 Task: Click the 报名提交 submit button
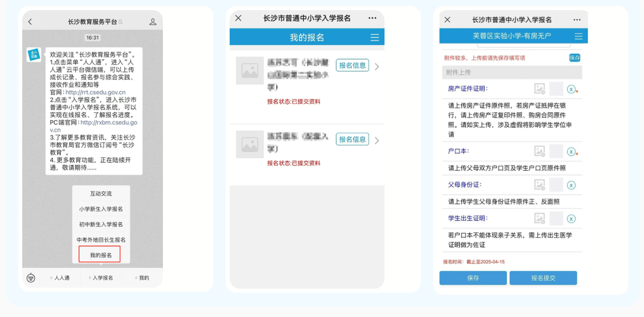click(543, 278)
